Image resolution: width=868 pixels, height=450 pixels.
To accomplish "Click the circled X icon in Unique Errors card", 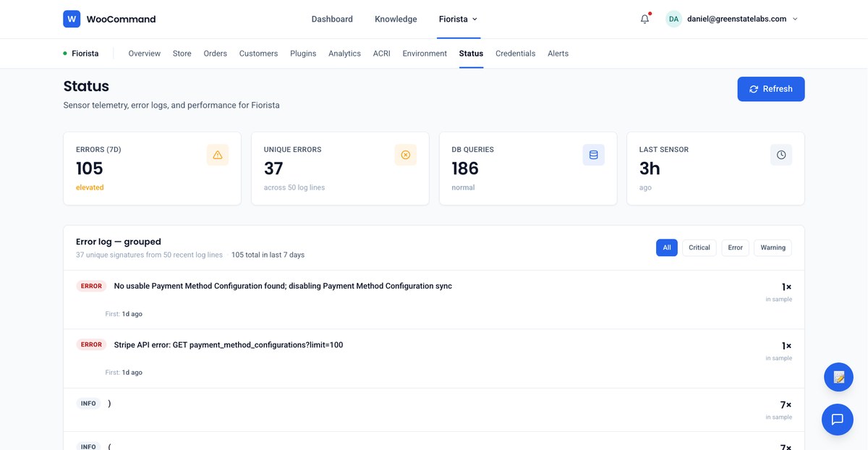I will (x=405, y=155).
